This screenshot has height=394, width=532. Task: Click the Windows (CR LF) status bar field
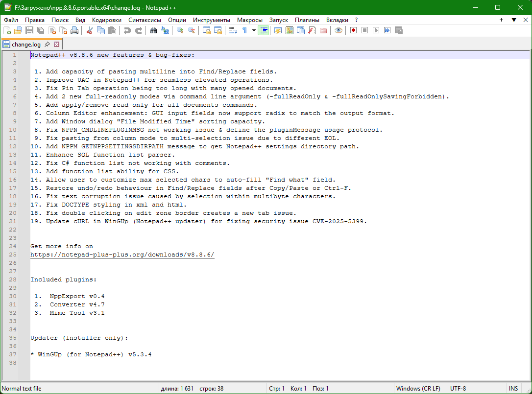pyautogui.click(x=418, y=389)
